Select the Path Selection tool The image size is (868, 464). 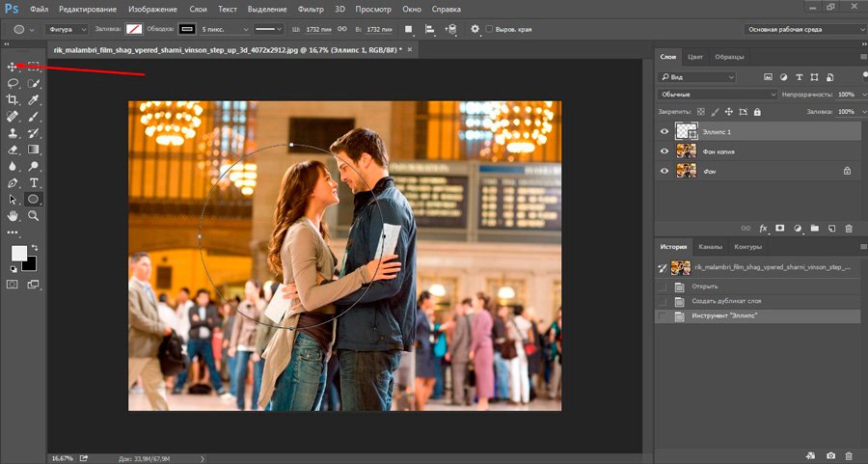[12, 200]
